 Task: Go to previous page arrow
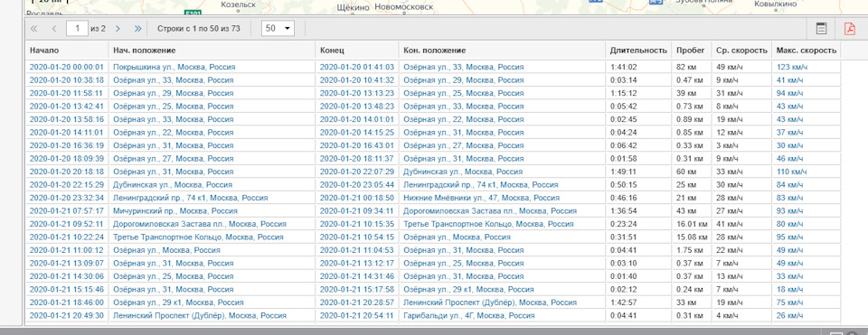tap(53, 28)
